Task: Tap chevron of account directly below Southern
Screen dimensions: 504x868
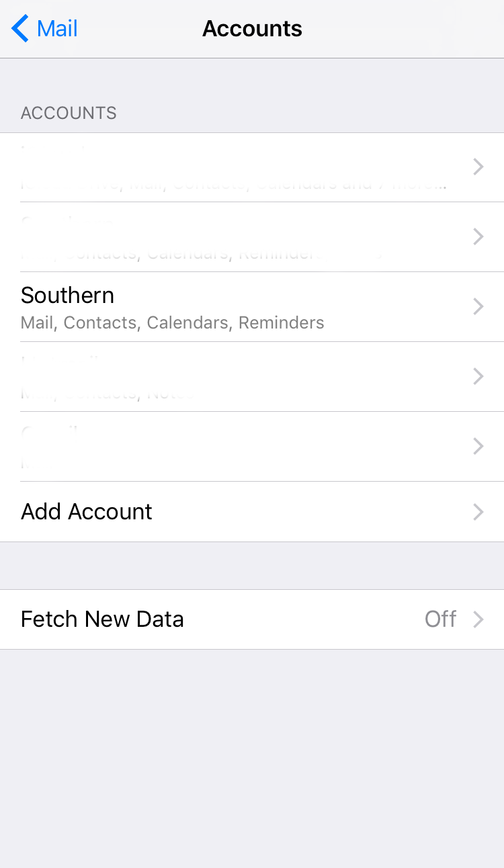Action: (x=478, y=376)
